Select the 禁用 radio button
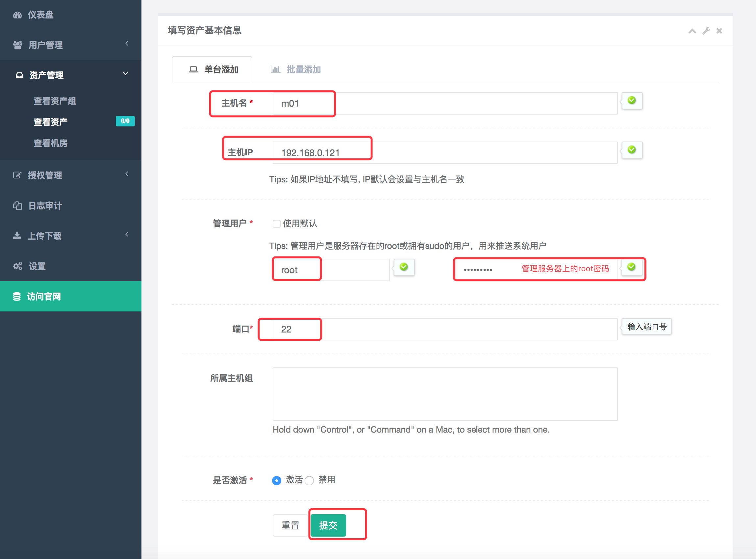The image size is (756, 559). (309, 480)
